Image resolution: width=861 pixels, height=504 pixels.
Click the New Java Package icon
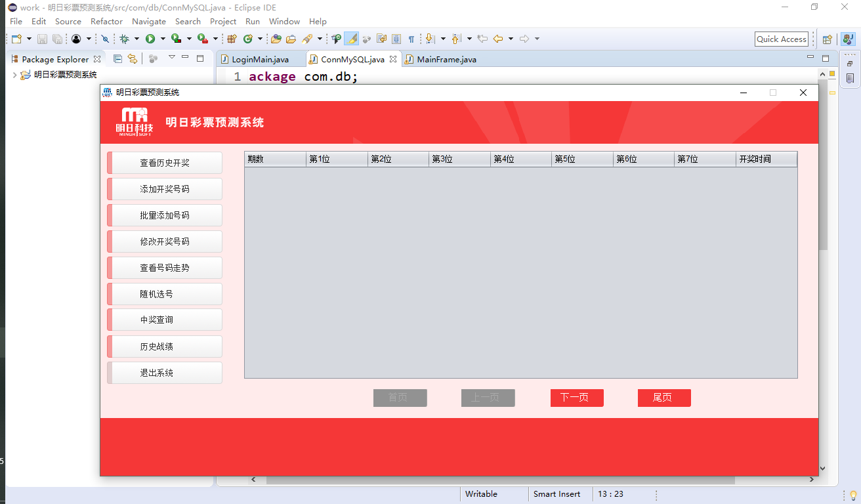tap(232, 39)
